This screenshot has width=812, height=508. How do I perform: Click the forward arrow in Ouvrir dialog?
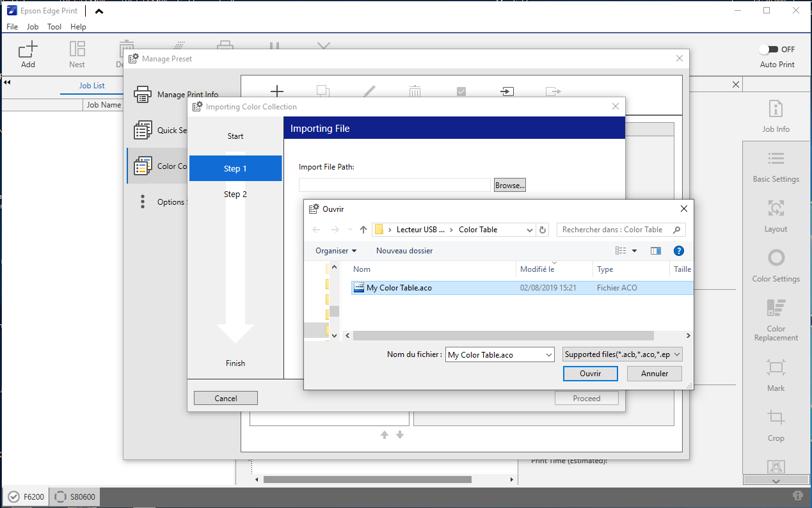pos(335,230)
